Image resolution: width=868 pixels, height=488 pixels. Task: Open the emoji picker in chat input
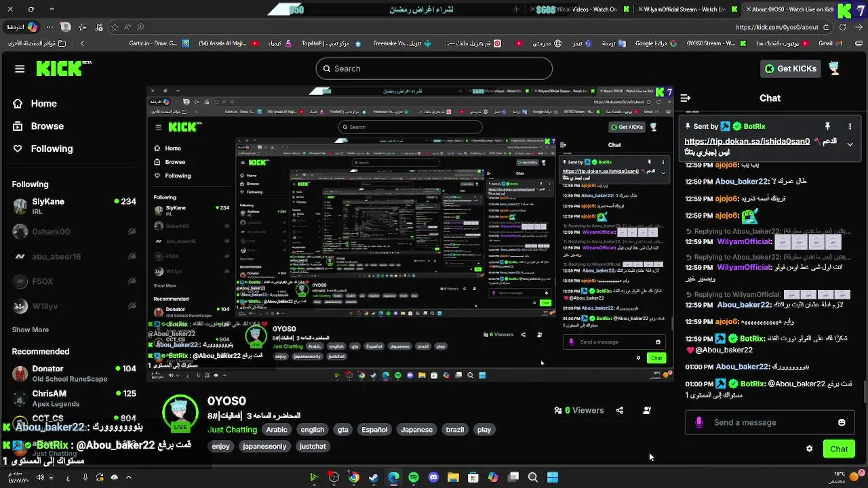point(842,422)
